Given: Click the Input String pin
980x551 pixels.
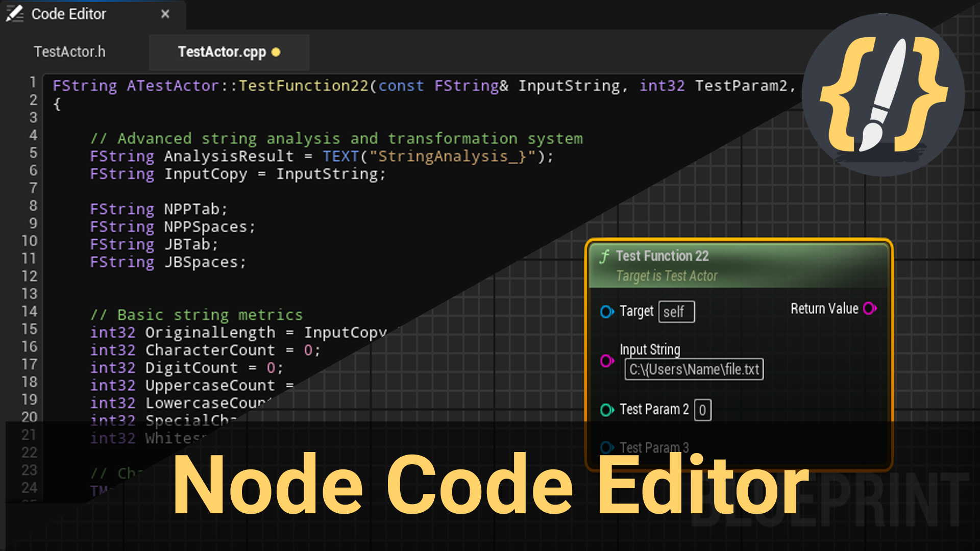Looking at the screenshot, I should [x=606, y=361].
